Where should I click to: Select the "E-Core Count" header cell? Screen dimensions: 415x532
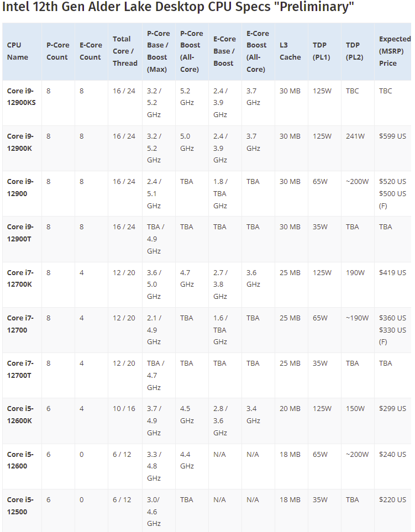tap(91, 51)
